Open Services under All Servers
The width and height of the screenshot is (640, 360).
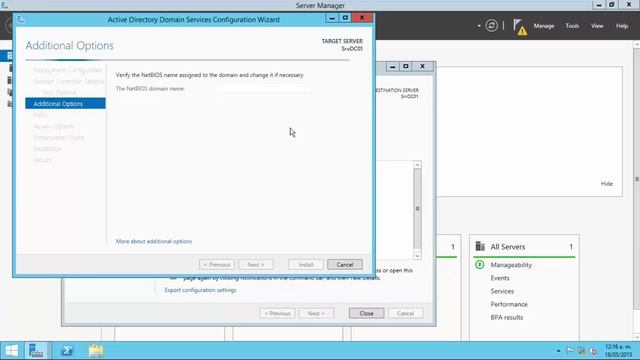(502, 291)
